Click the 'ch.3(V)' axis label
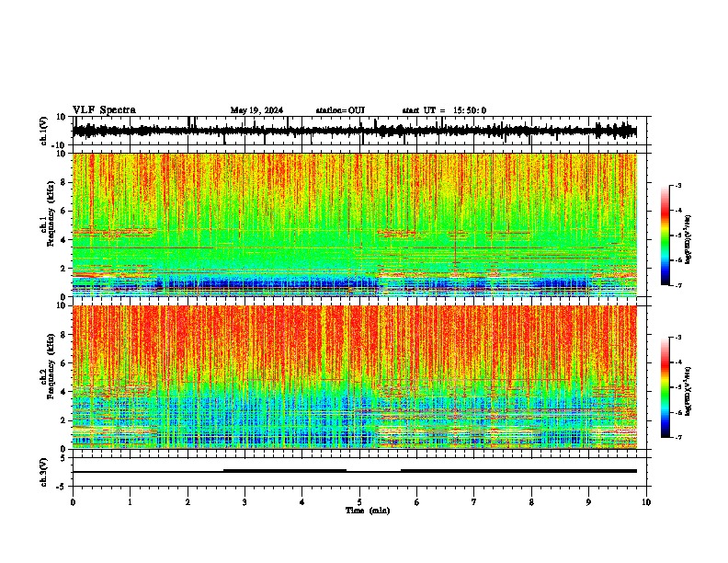The height and width of the screenshot is (563, 728). click(x=44, y=472)
